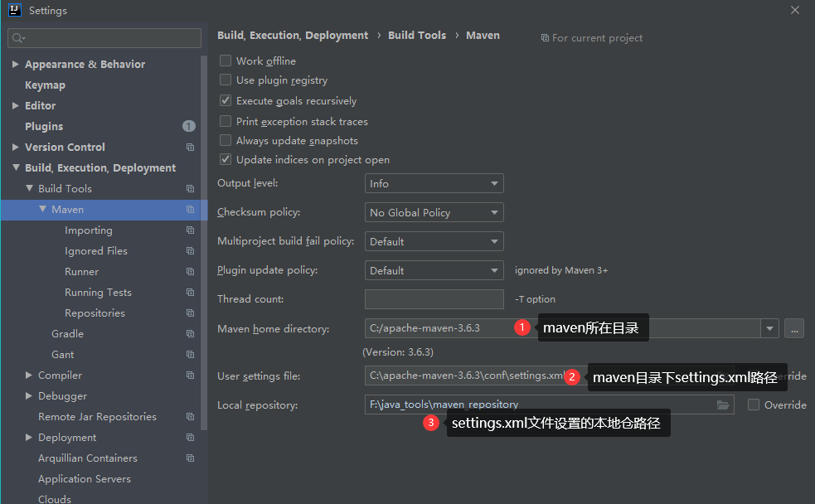
Task: Click the Plugins update count badge
Action: pyautogui.click(x=189, y=126)
